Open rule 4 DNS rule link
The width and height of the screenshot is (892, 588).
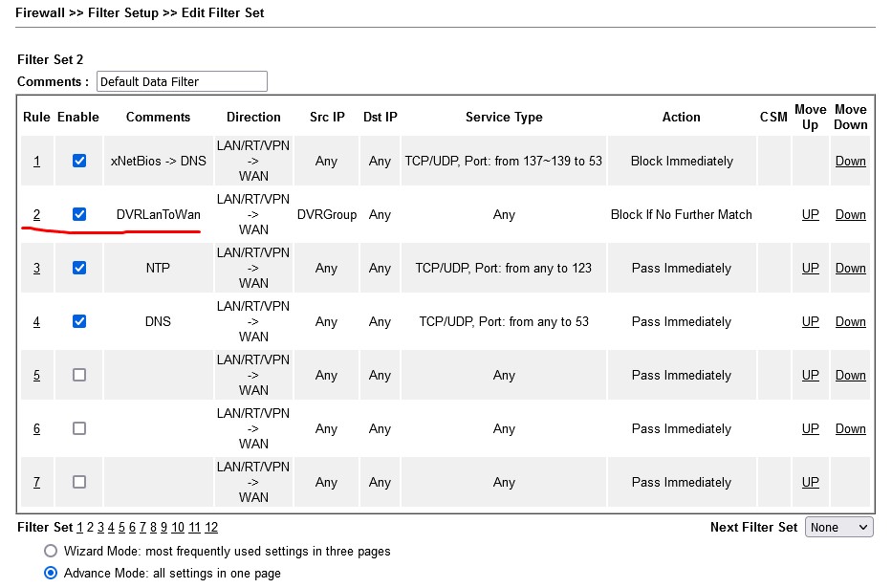pyautogui.click(x=37, y=321)
